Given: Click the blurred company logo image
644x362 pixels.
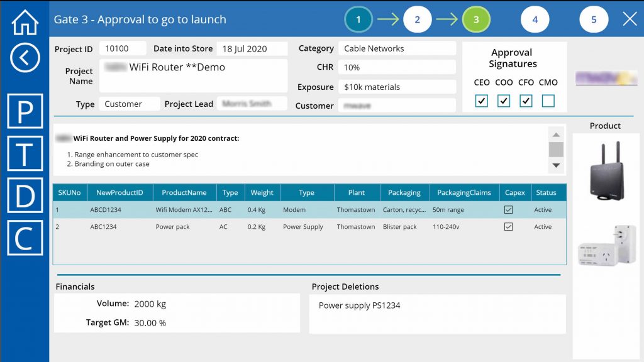Looking at the screenshot, I should [x=606, y=78].
